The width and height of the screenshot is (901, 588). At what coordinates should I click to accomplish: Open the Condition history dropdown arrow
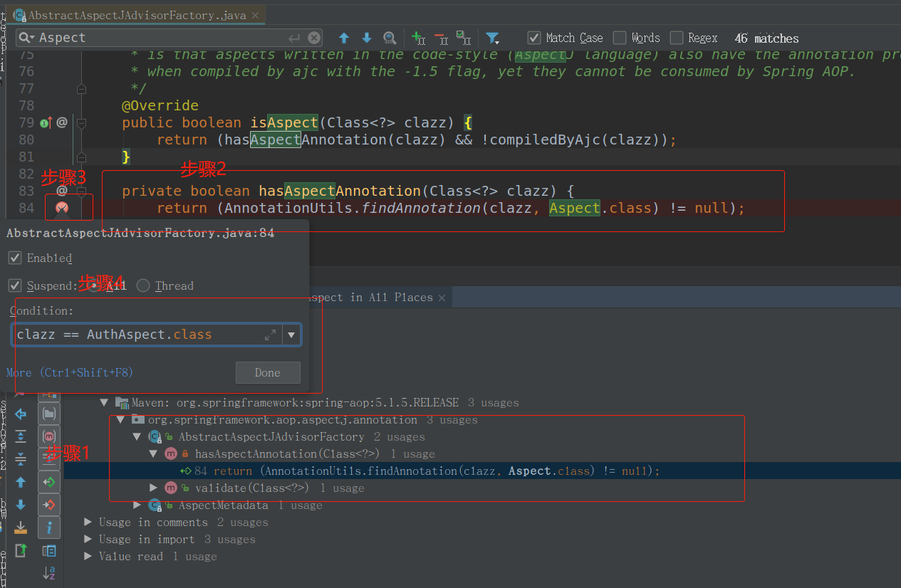point(291,335)
